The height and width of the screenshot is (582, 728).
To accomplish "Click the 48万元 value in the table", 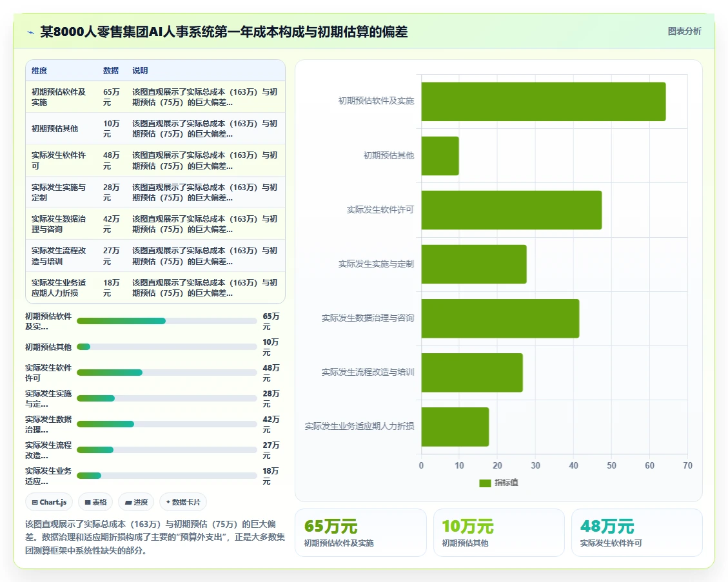I will (112, 160).
